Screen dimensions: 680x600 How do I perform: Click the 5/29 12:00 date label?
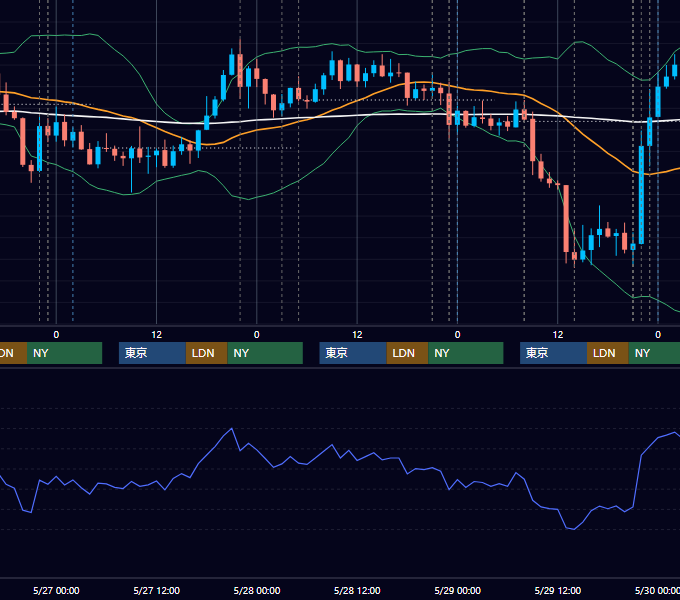[x=558, y=590]
